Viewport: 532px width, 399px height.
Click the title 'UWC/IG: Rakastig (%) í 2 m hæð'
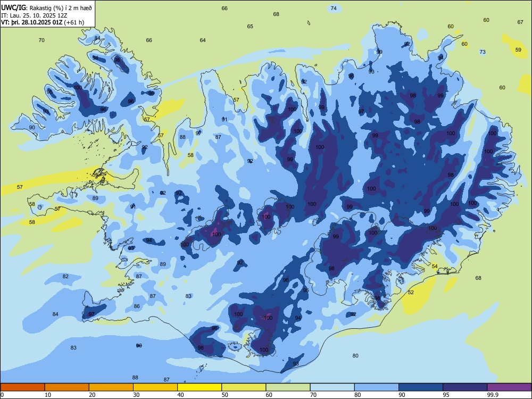coord(46,7)
